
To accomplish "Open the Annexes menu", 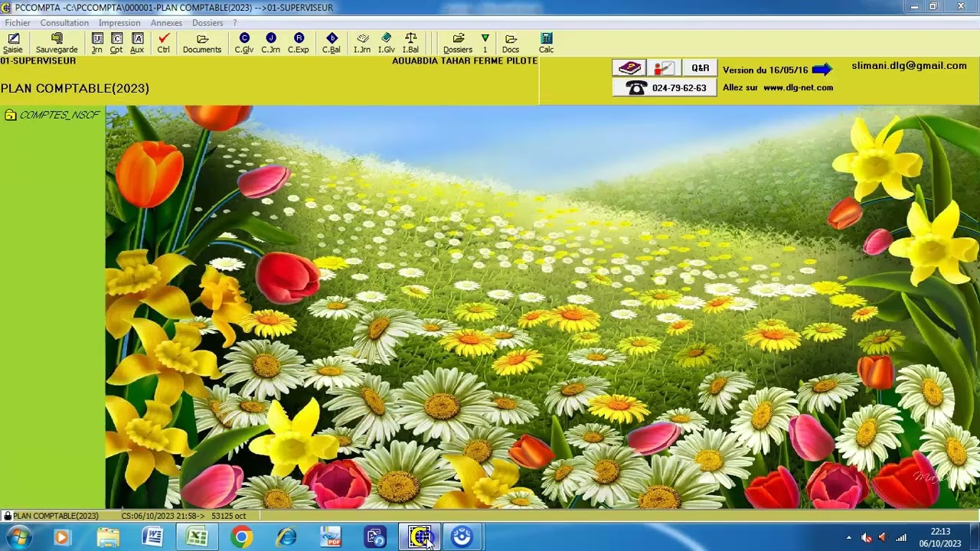I will pyautogui.click(x=166, y=23).
